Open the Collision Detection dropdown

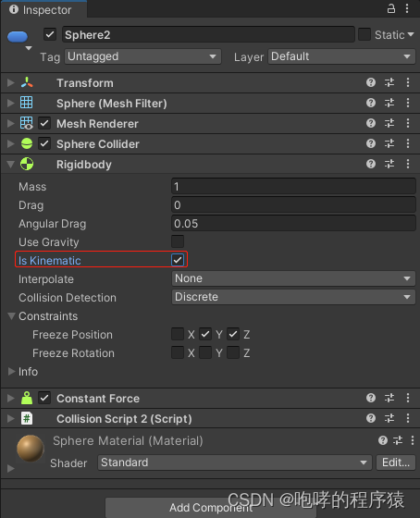(x=293, y=297)
